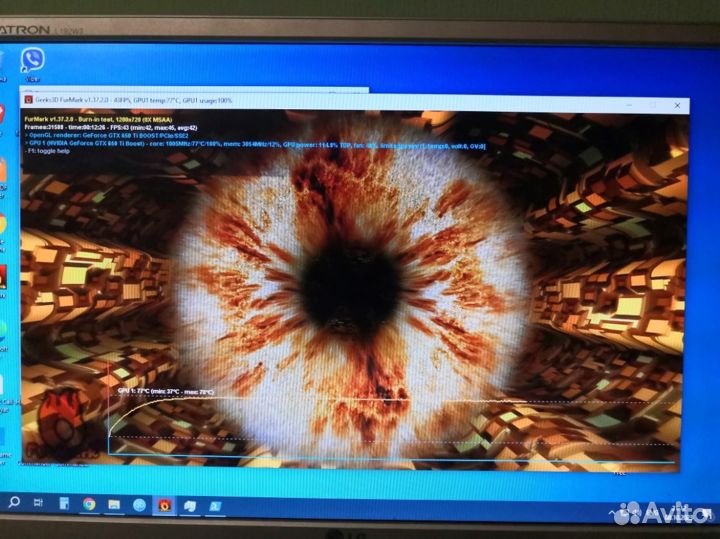Switch to Google Chrome on the taskbar
The height and width of the screenshot is (539, 720).
[x=89, y=504]
